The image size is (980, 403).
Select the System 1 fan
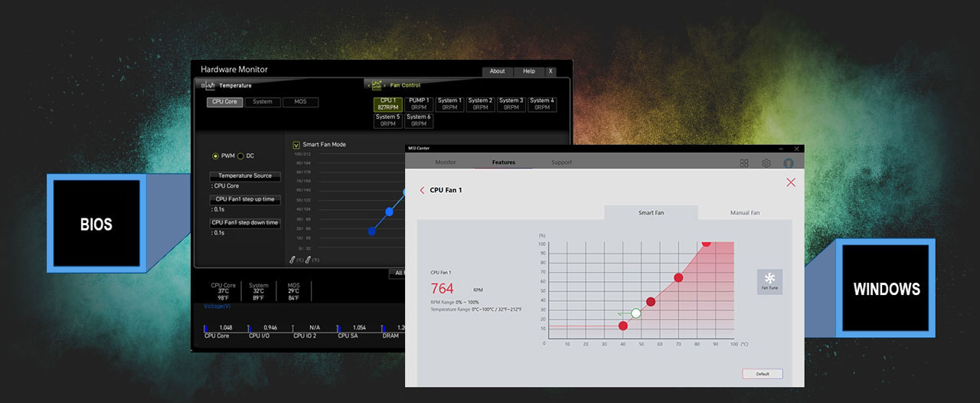449,104
